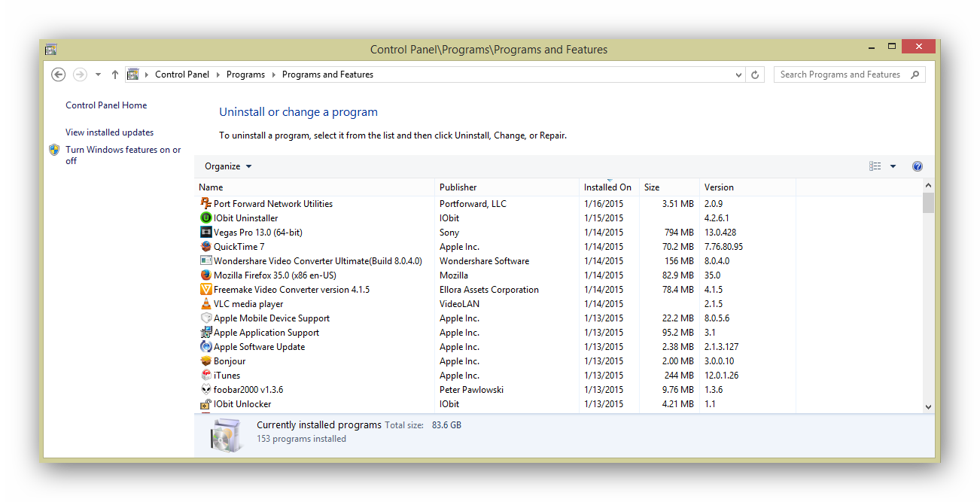
Task: Sort by the Publisher column header
Action: [x=507, y=187]
